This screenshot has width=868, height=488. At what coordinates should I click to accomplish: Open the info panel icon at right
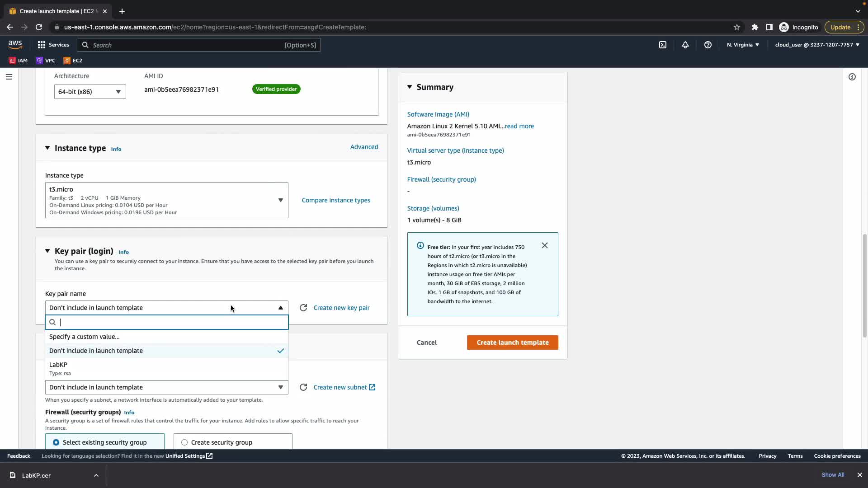coord(852,77)
